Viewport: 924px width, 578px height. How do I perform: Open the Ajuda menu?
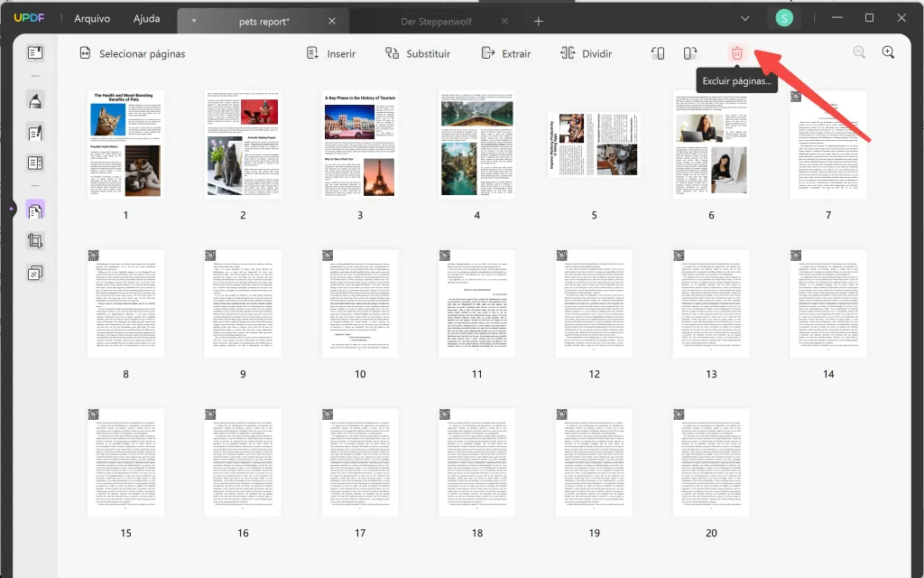[x=150, y=18]
